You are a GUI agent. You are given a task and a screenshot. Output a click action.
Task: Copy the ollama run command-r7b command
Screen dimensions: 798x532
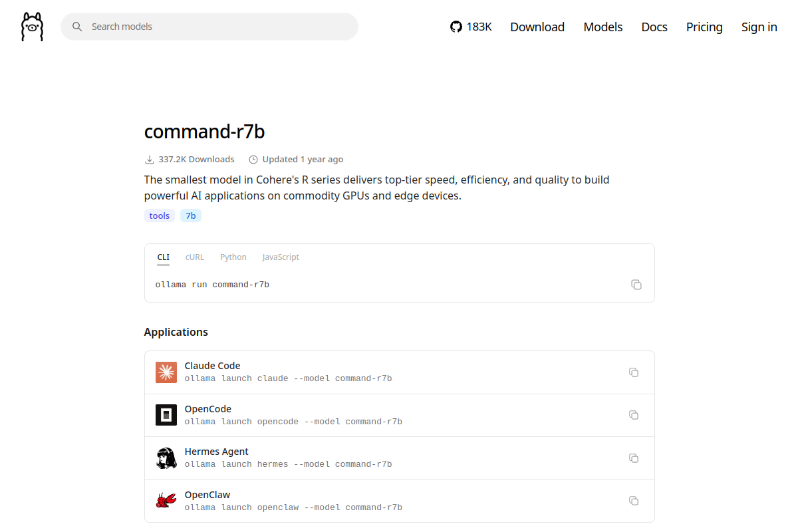point(636,285)
